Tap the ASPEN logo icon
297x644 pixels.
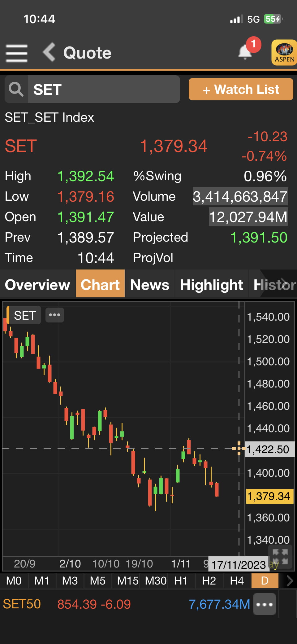pos(284,52)
